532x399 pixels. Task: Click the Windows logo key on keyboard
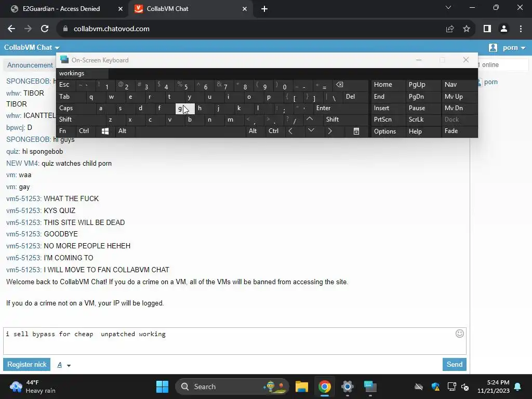pyautogui.click(x=105, y=131)
